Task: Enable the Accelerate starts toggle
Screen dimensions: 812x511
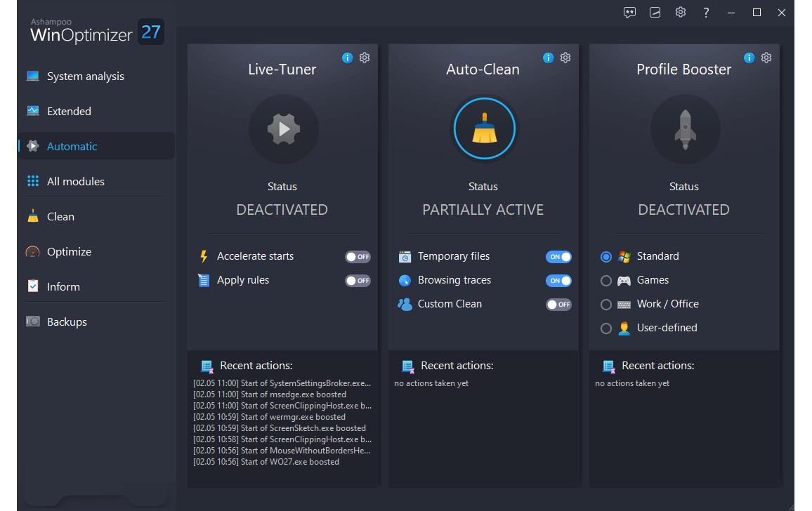Action: tap(358, 257)
